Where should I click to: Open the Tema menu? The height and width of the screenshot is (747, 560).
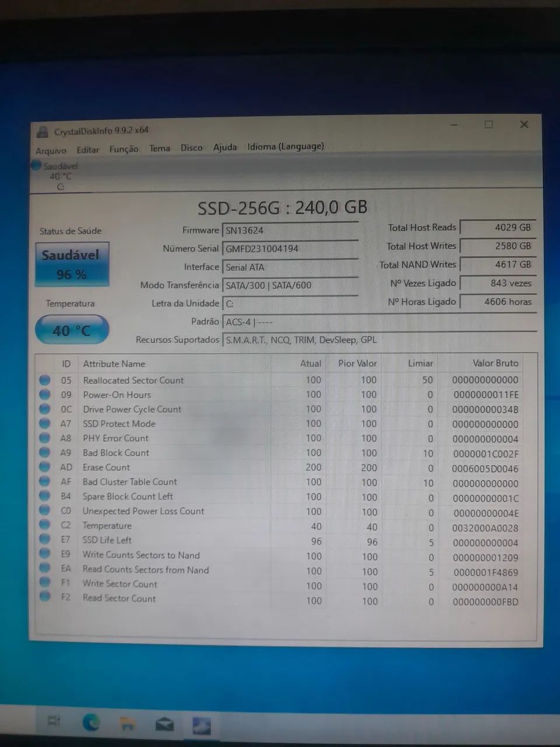(159, 148)
